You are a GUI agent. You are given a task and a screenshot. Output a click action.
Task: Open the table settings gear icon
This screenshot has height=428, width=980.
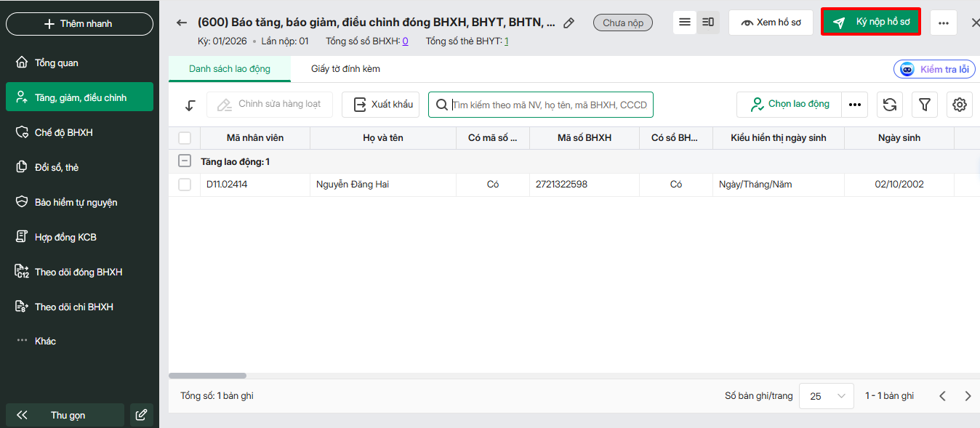point(960,105)
